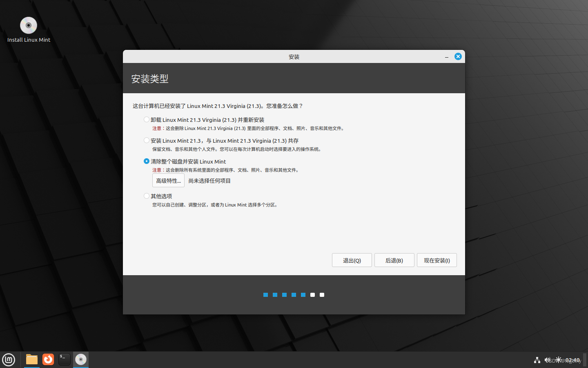Click the 尚未选择任何项目 status text

point(209,181)
